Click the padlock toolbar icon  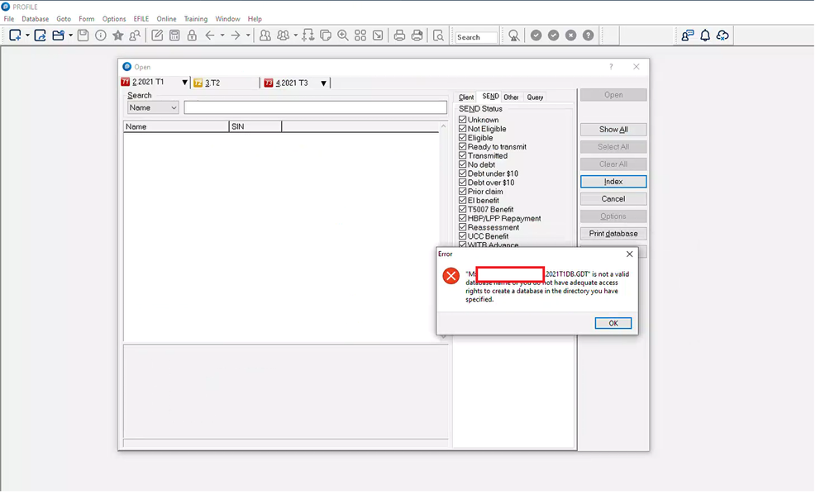point(192,36)
